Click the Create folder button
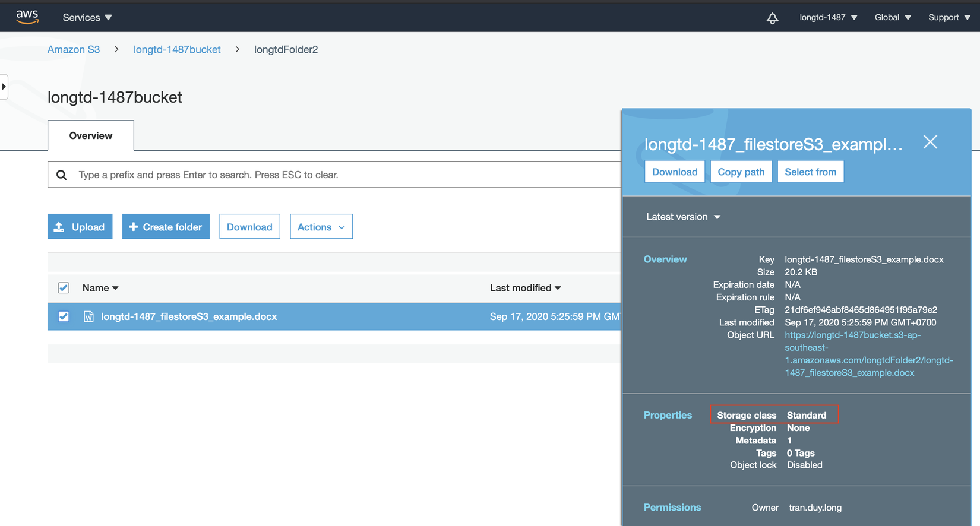This screenshot has width=980, height=526. click(x=166, y=227)
